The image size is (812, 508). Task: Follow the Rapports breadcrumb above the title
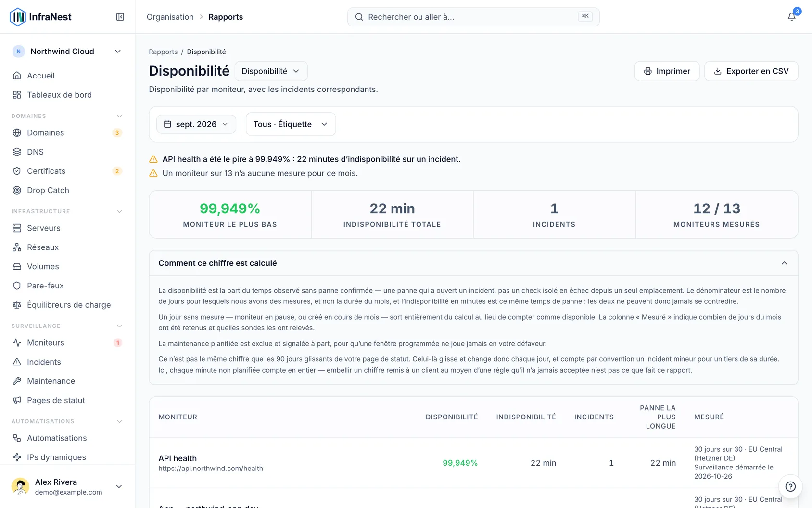tap(163, 52)
